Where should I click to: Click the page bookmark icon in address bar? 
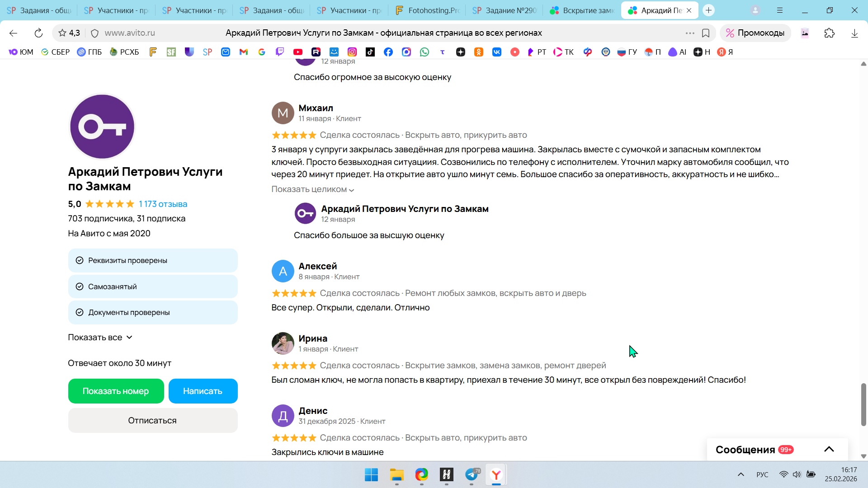[x=705, y=33]
